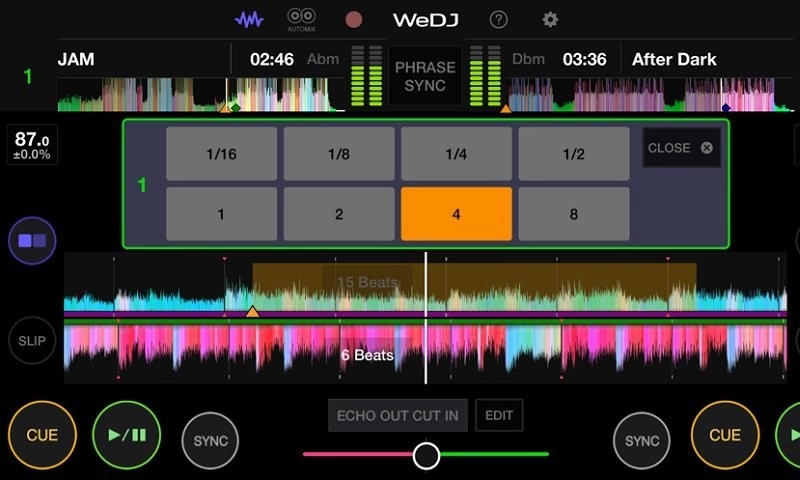The height and width of the screenshot is (480, 800).
Task: Toggle the purple layout view button
Action: (x=32, y=241)
